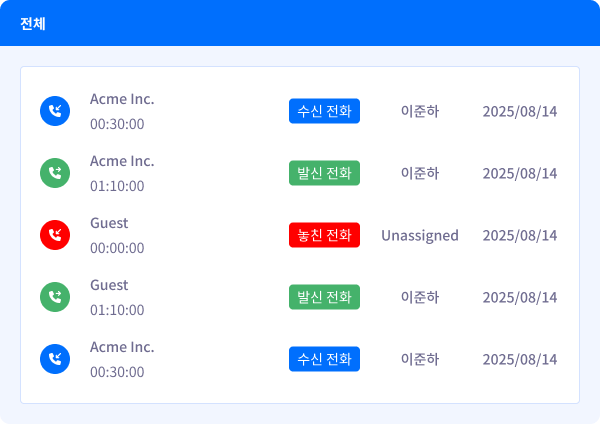Screen dimensions: 600x424
Task: Select the 발신 전화 badge on the Guest row
Action: (324, 297)
